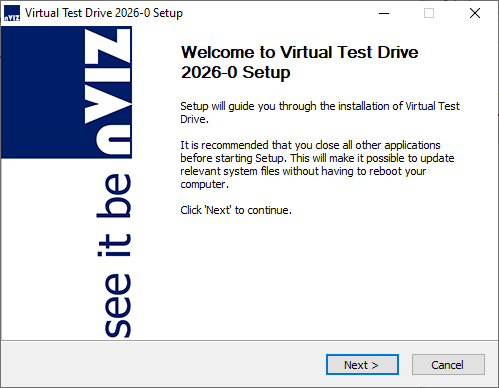
Task: Click the blue nVIZ logo block
Action: (x=66, y=92)
